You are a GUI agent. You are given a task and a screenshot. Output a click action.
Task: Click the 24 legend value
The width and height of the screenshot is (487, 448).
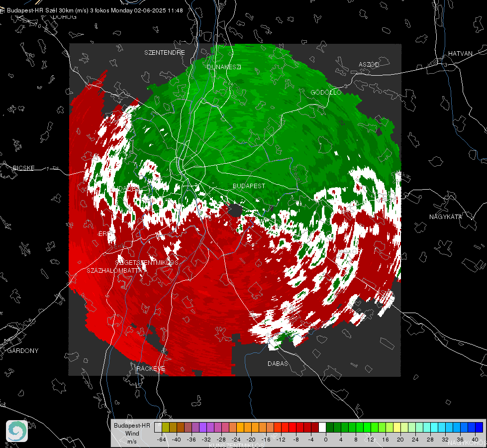(415, 440)
